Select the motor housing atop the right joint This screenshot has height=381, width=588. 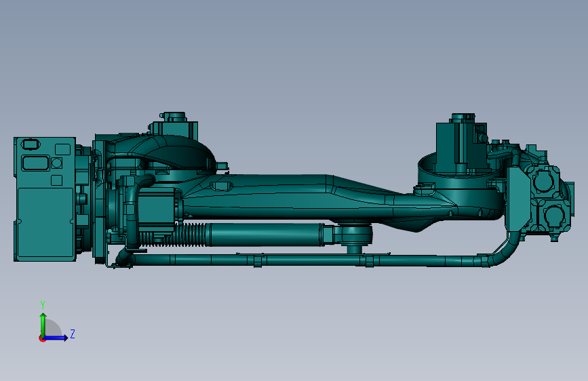[x=461, y=146]
